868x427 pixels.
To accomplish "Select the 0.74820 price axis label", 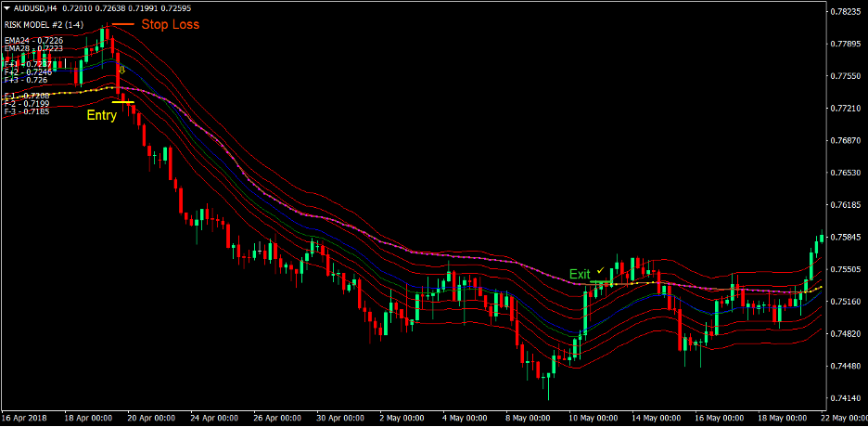I will pyautogui.click(x=847, y=334).
